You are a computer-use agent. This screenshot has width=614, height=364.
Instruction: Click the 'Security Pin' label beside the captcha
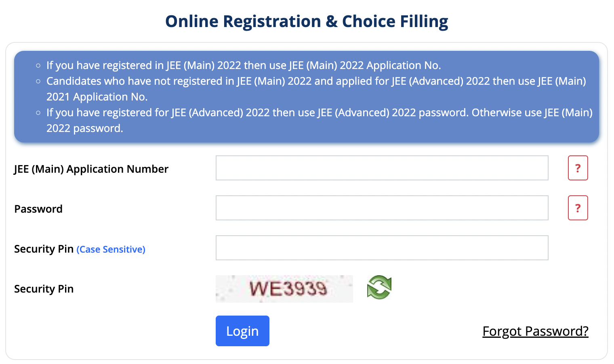[x=44, y=289]
